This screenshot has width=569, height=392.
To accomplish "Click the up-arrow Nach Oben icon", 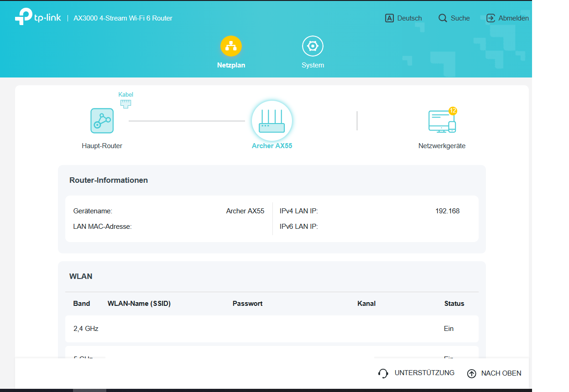I will [x=471, y=373].
